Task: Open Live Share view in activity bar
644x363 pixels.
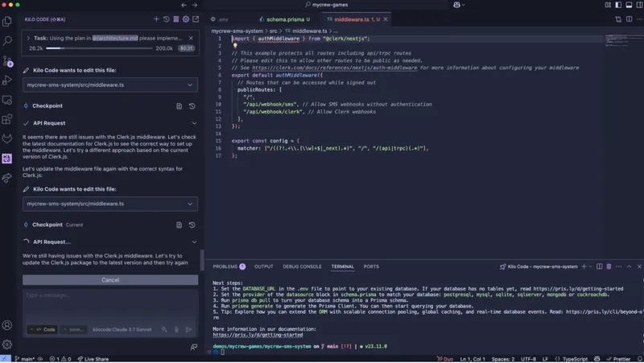Action: 7,178
